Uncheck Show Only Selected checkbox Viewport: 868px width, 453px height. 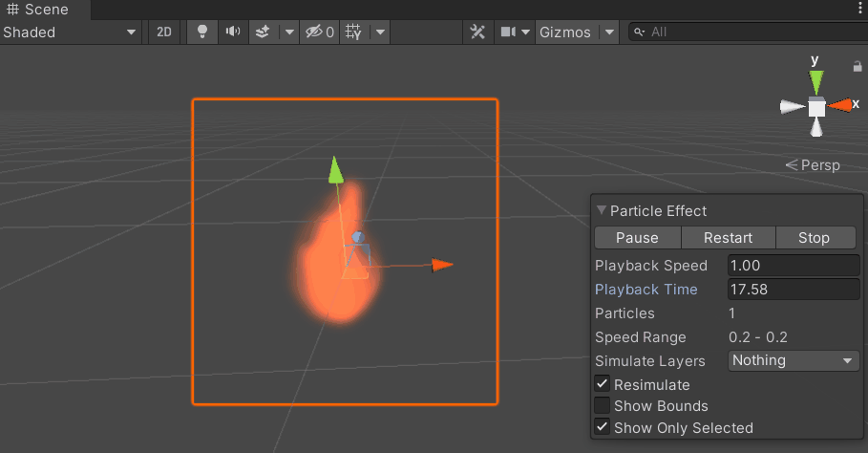tap(603, 427)
